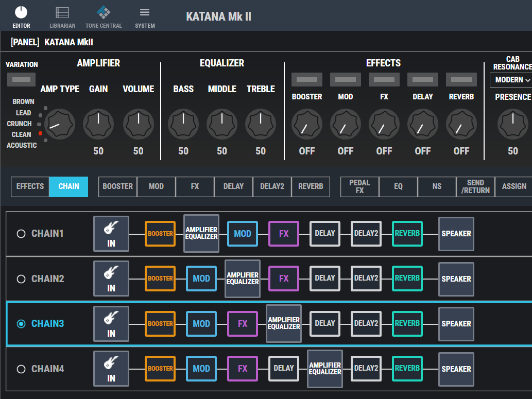Click the LEAD amp type label
Screen dimensions: 532x399
point(23,113)
